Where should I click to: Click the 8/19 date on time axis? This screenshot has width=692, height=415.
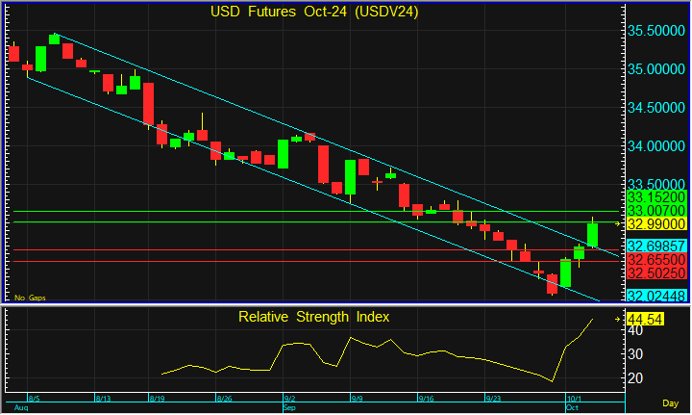157,399
